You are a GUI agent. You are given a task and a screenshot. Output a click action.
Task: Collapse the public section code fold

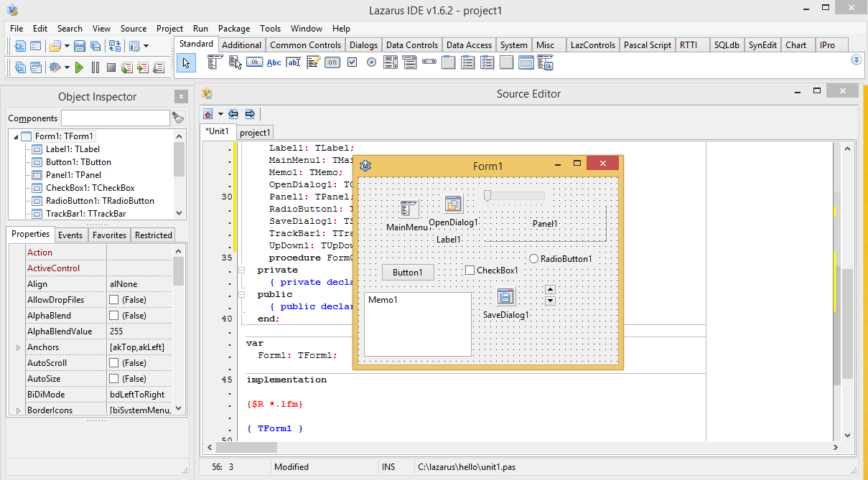(241, 295)
